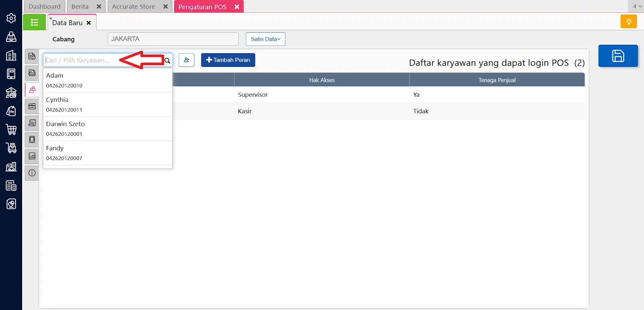Click the Tambah Peran button
The height and width of the screenshot is (310, 644).
coord(228,60)
